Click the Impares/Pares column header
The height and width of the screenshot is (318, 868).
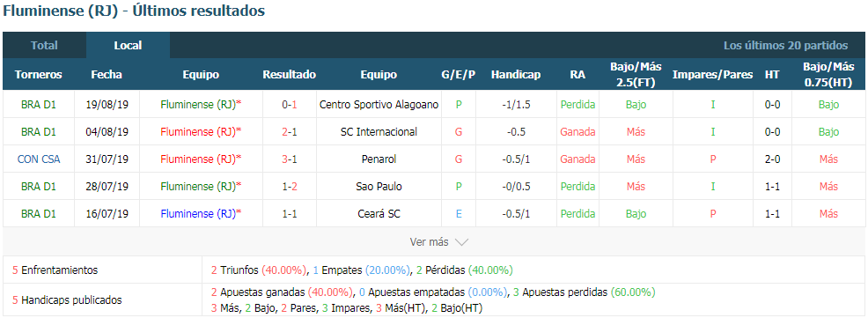(x=712, y=75)
